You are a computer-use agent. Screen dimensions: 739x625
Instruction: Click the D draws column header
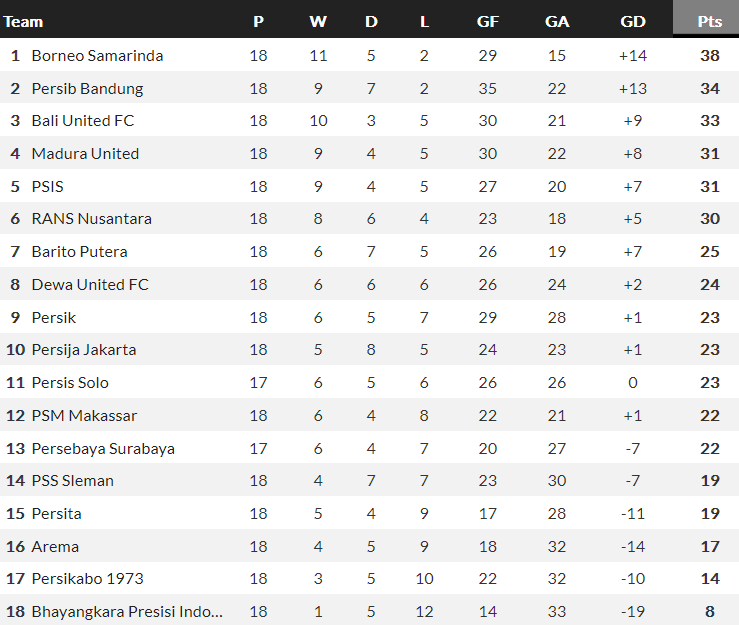click(x=371, y=21)
